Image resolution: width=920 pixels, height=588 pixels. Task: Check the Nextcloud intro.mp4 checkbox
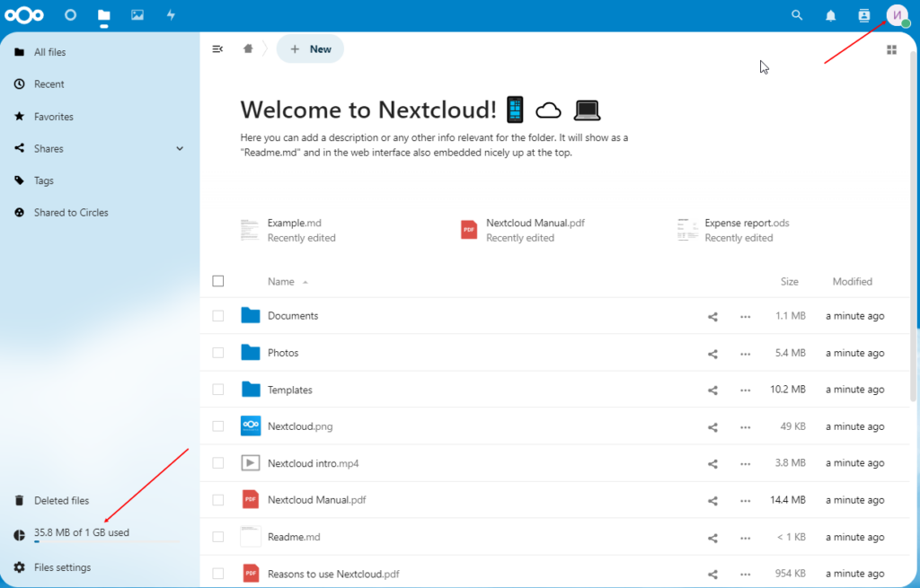click(x=218, y=463)
